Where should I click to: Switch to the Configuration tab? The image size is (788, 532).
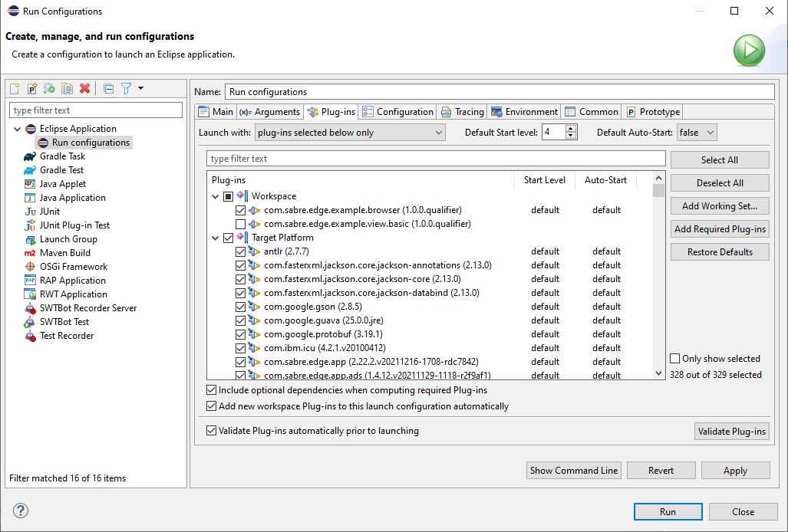[x=398, y=112]
